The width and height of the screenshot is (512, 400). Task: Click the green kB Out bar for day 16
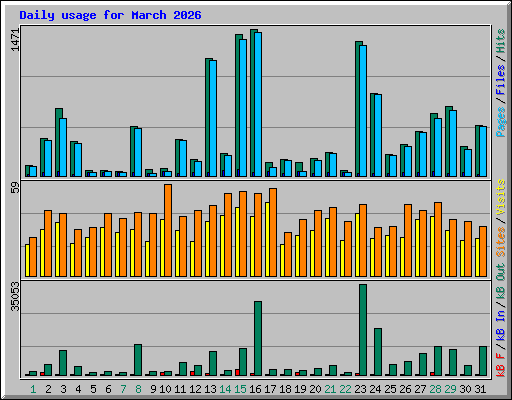point(258,339)
